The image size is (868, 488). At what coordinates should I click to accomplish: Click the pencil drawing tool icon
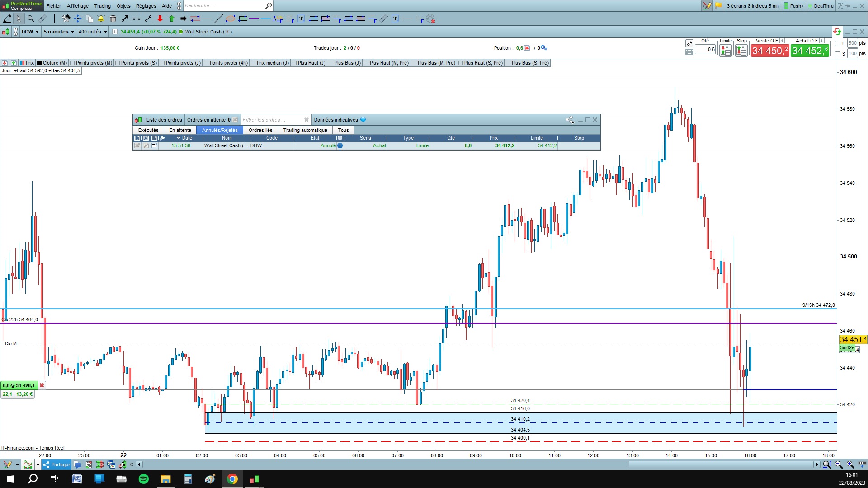7,19
